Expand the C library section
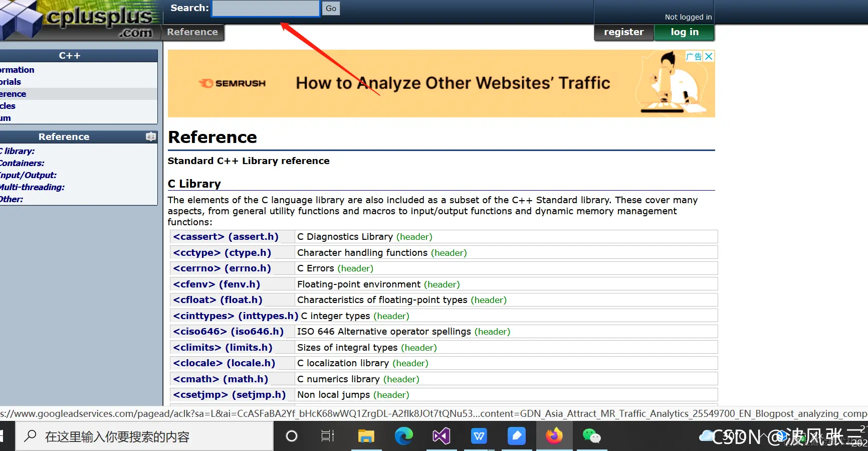This screenshot has width=868, height=451. click(18, 151)
